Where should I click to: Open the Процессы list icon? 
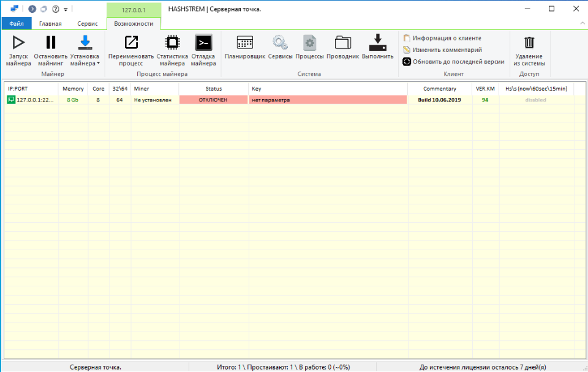tap(309, 42)
